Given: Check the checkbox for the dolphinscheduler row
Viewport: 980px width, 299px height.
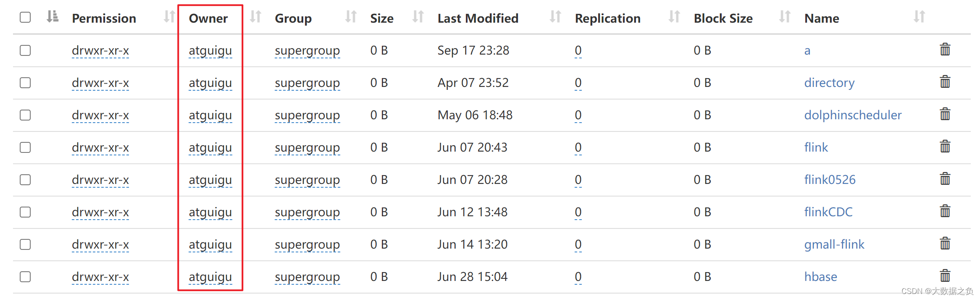Looking at the screenshot, I should tap(25, 115).
